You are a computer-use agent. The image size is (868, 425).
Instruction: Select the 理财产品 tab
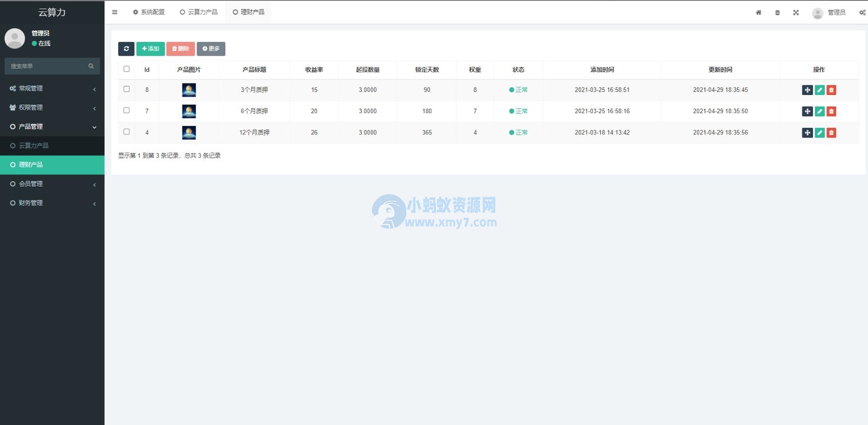[x=249, y=12]
